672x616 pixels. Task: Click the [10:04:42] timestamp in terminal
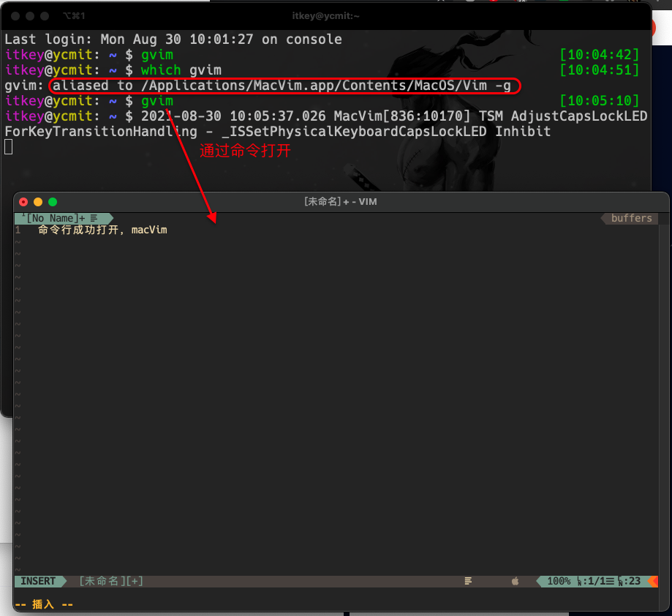pyautogui.click(x=599, y=55)
